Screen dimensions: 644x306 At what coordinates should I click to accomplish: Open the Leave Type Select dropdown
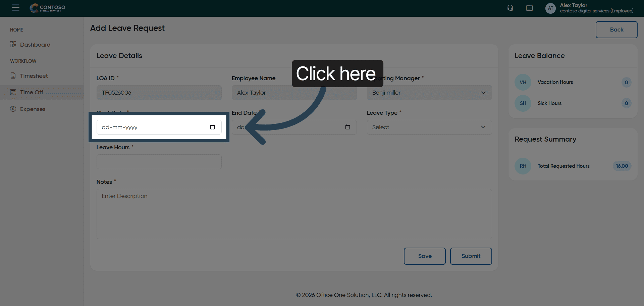click(x=429, y=127)
